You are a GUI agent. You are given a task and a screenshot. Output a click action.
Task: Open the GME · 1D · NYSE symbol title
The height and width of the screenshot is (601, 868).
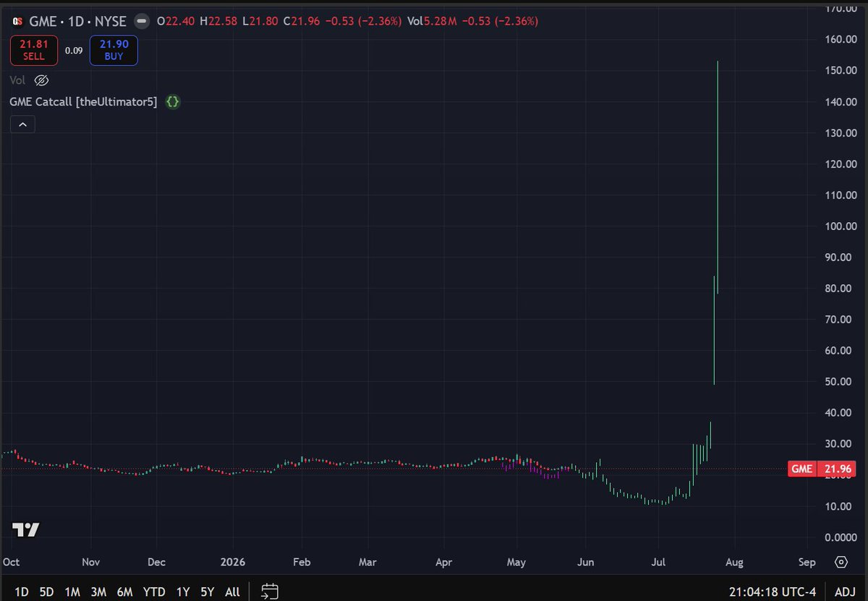click(77, 22)
